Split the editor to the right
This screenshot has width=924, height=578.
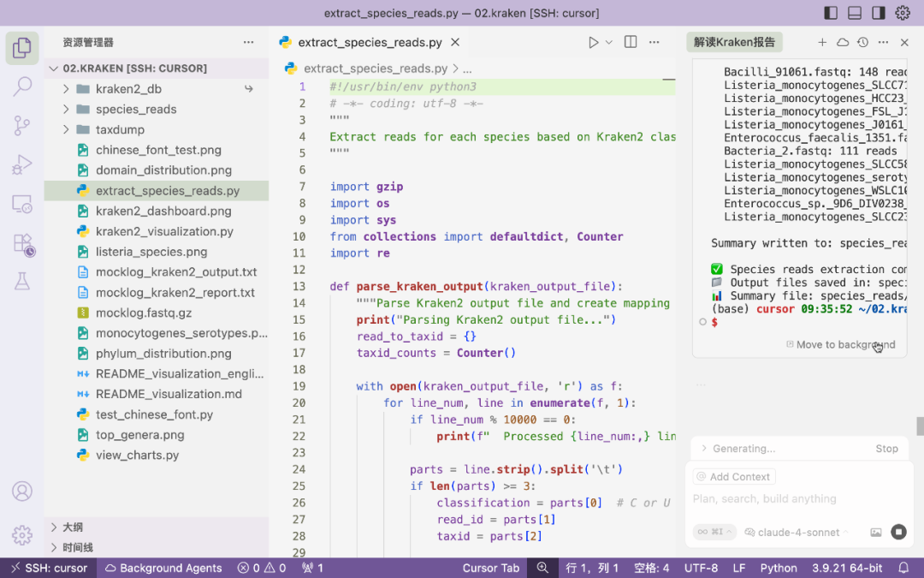click(631, 42)
